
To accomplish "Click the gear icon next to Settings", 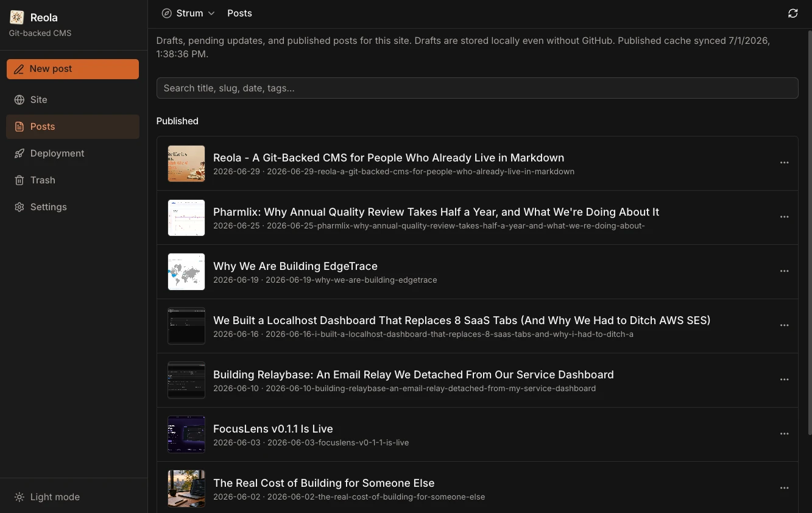I will pyautogui.click(x=19, y=207).
